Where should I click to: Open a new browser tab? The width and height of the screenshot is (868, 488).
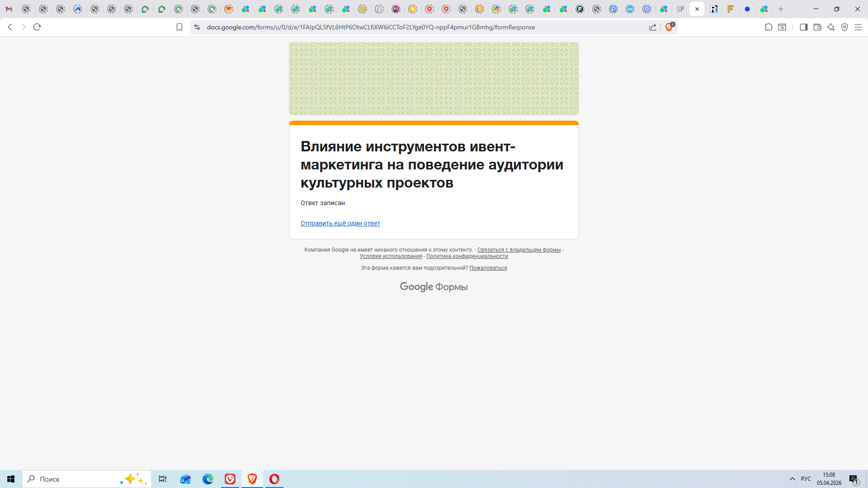coord(781,9)
